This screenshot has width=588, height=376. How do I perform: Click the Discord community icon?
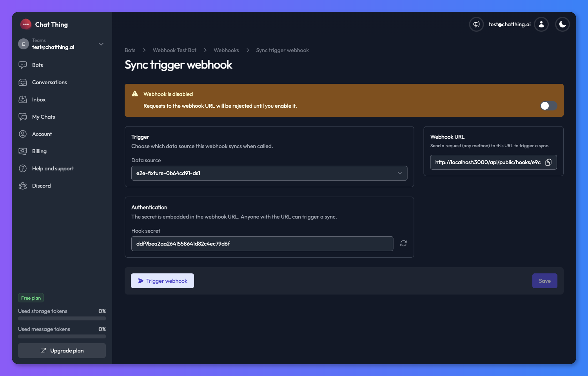[x=23, y=186]
